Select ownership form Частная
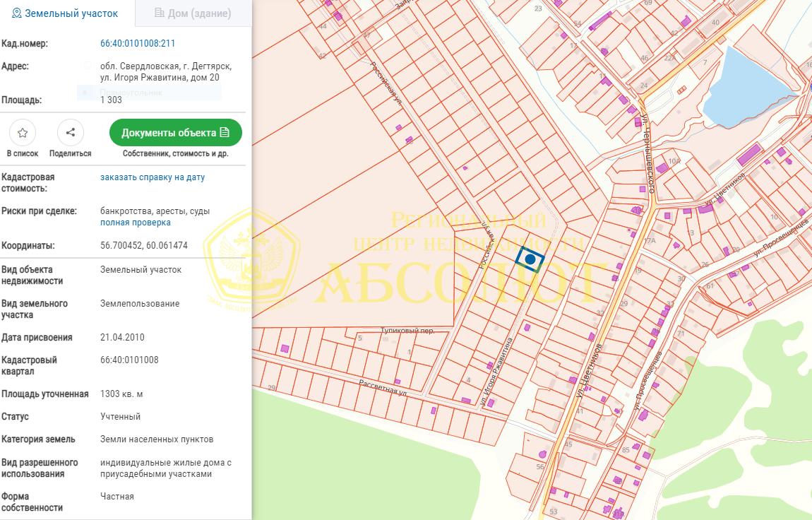 pyautogui.click(x=117, y=496)
